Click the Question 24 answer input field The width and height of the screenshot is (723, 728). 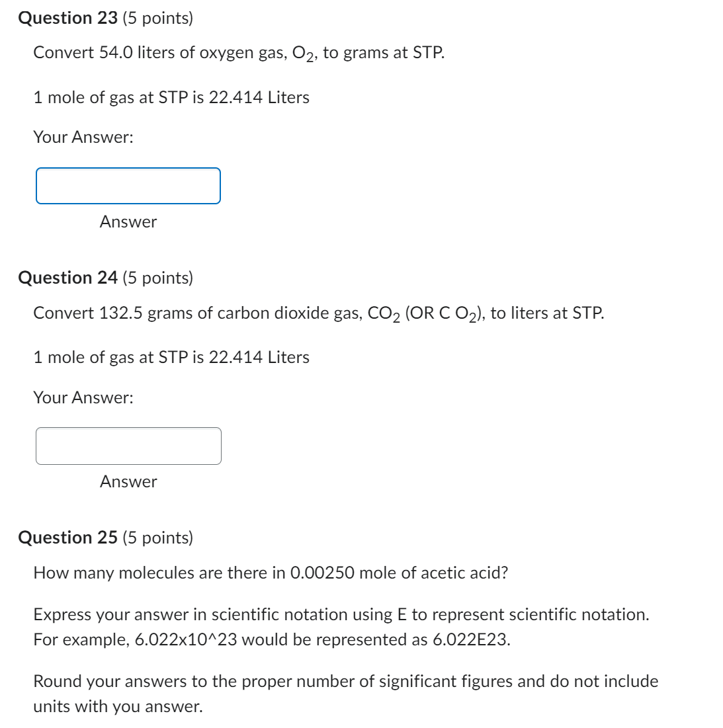tap(128, 446)
